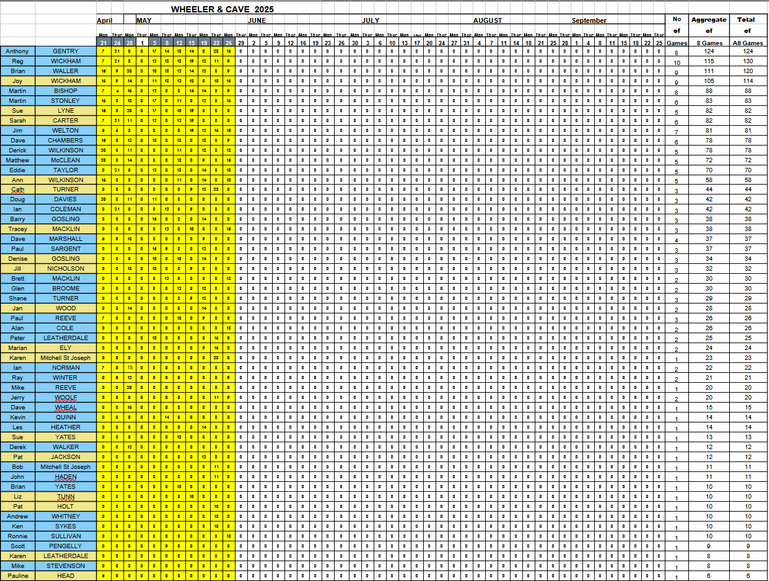Click the BISHOP surname cell

coord(66,91)
